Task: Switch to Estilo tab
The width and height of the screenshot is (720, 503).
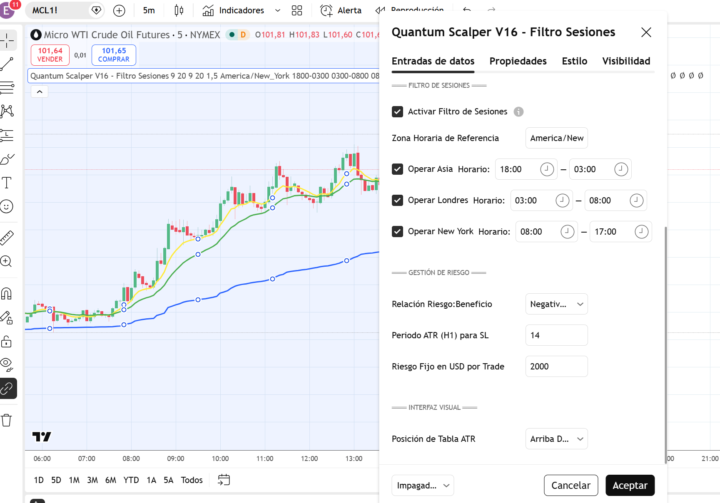Action: click(574, 61)
